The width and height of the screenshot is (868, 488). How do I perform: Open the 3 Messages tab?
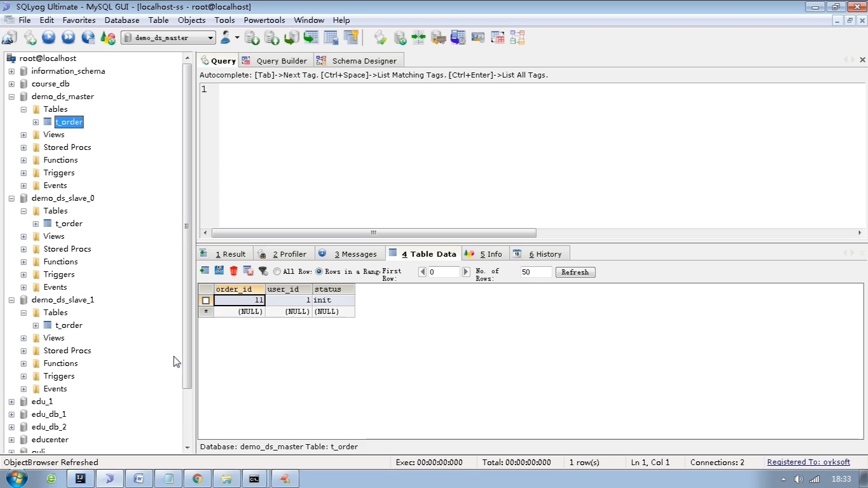click(349, 254)
